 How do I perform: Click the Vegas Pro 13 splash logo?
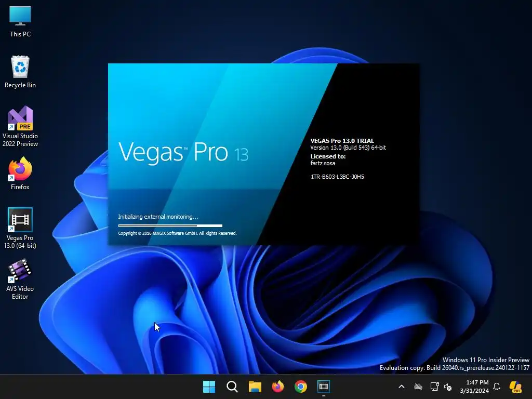tap(183, 152)
